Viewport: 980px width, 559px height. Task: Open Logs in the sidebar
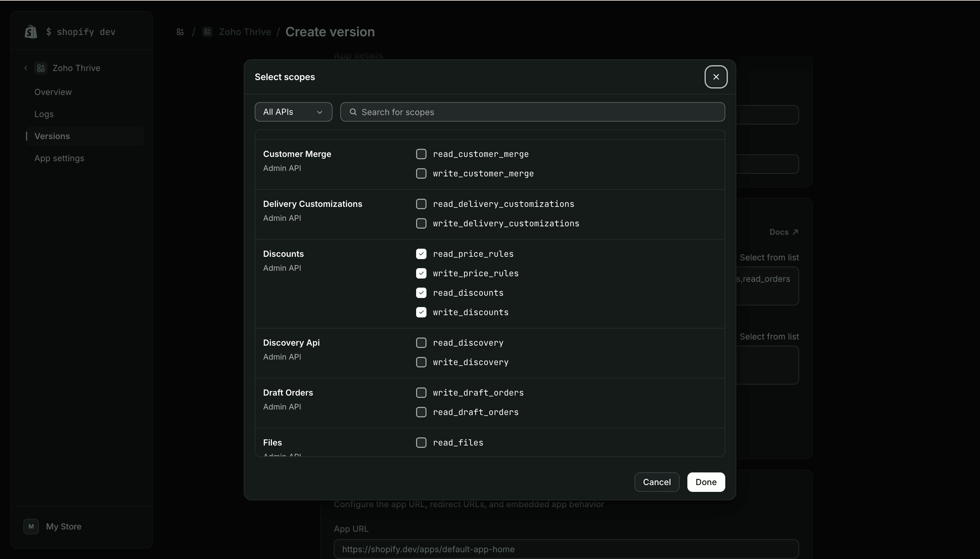click(x=44, y=114)
